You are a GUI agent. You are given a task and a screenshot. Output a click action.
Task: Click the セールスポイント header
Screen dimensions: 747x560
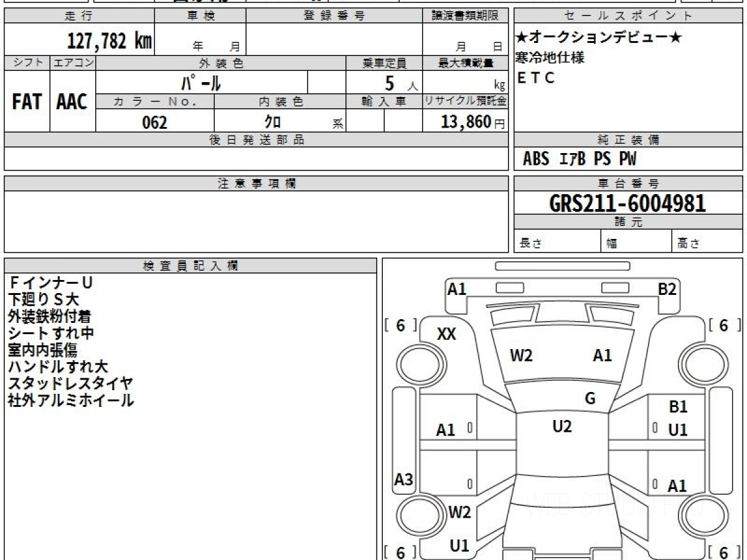click(629, 16)
